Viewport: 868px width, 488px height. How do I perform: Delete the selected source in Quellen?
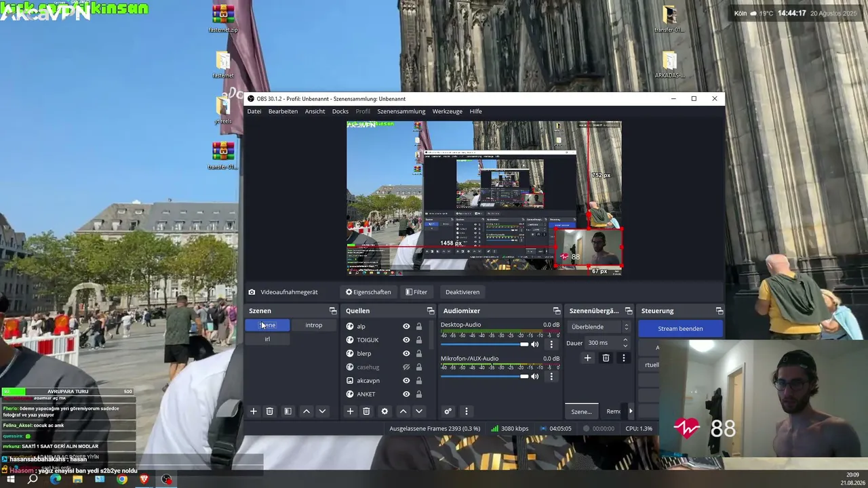(366, 411)
